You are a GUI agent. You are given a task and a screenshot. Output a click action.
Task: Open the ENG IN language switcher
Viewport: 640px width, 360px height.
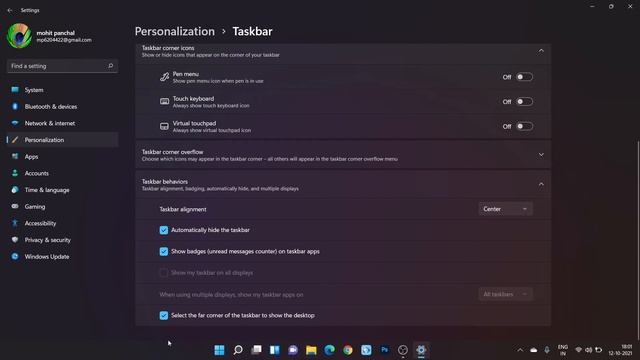click(563, 350)
